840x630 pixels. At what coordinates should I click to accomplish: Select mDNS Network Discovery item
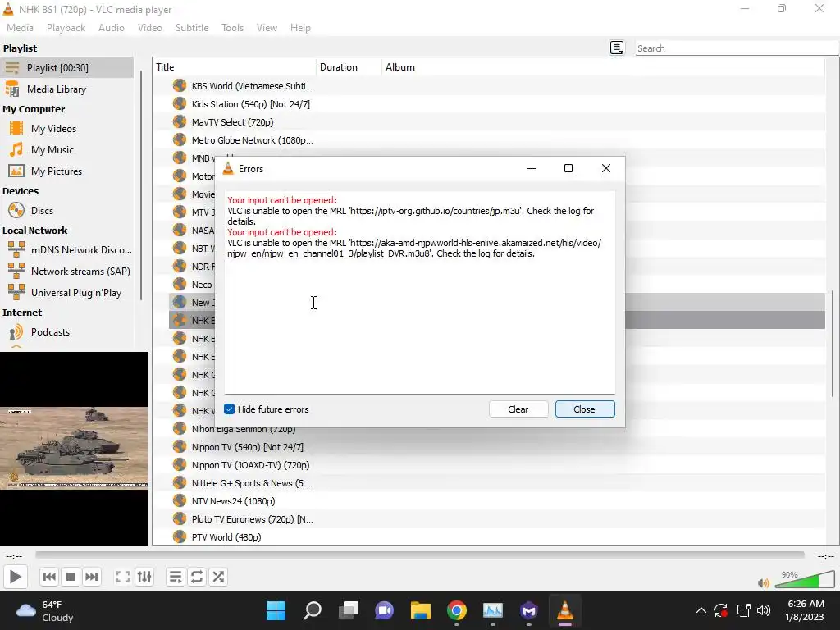67,250
